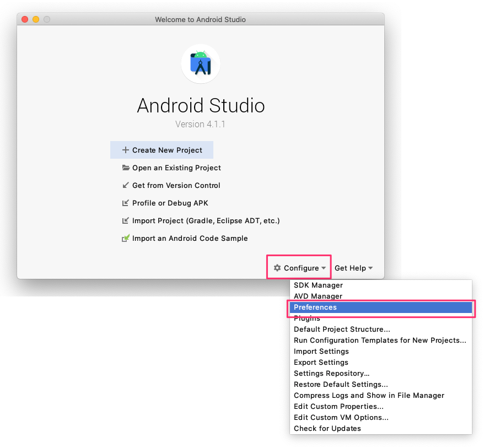
Task: Click the green icon beside Import an Android Code Sample
Action: pyautogui.click(x=125, y=238)
